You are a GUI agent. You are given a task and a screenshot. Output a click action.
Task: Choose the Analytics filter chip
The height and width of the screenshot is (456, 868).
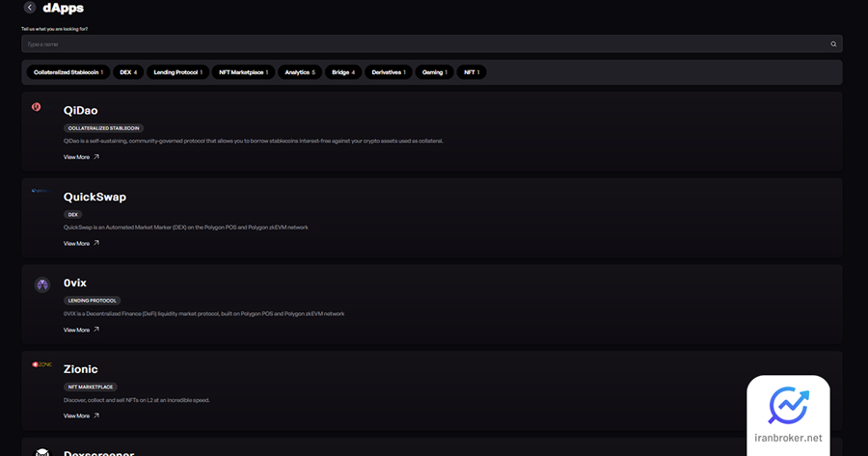tap(300, 72)
